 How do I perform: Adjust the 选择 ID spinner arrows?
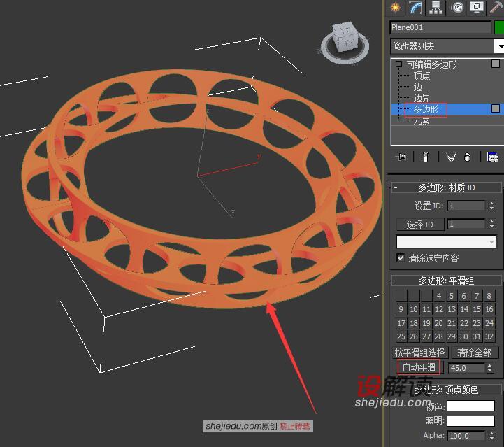492,224
